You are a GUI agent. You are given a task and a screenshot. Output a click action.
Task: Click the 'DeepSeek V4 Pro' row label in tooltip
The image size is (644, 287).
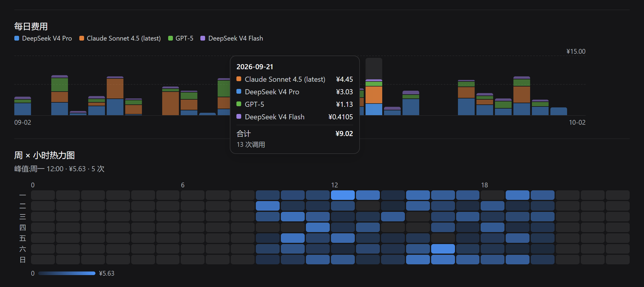[272, 92]
